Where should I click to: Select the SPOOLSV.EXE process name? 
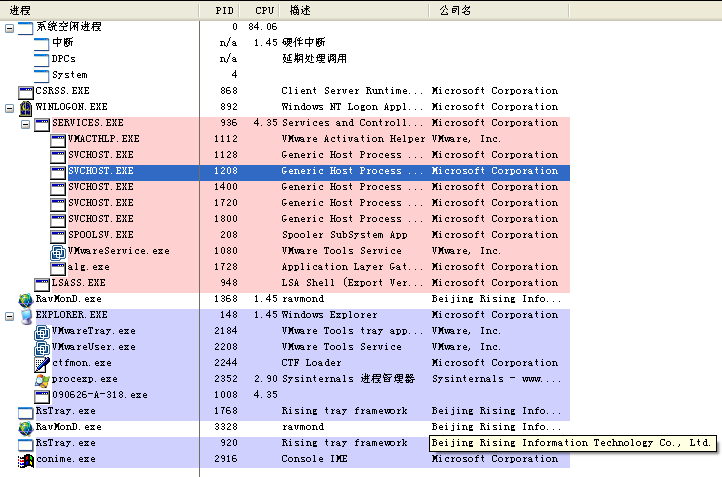pos(101,235)
